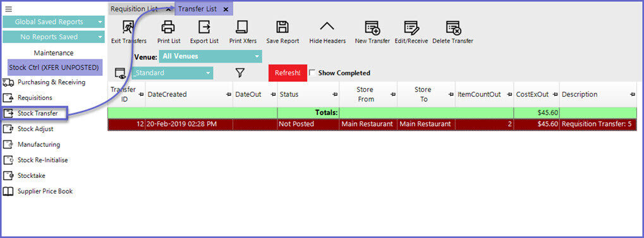644x238 pixels.
Task: Pin the Transfer ID column
Action: pyautogui.click(x=141, y=94)
